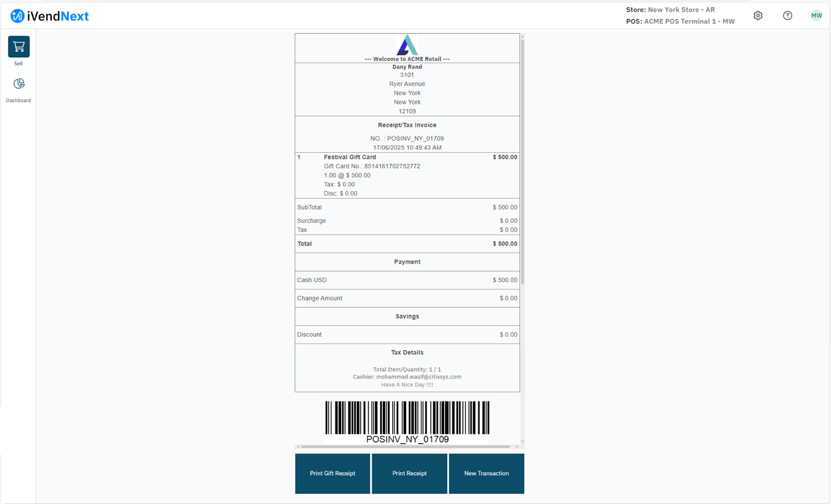Screen dimensions: 831x504
Task: Click the receipt barcode image
Action: point(407,417)
